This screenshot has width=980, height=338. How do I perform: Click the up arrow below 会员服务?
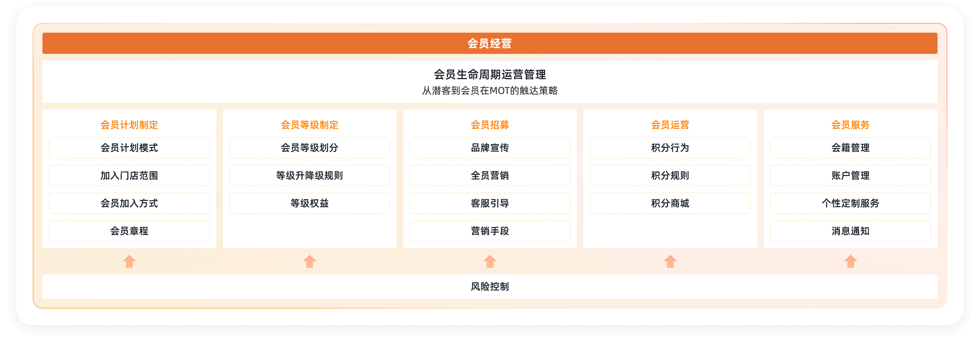coord(851,261)
